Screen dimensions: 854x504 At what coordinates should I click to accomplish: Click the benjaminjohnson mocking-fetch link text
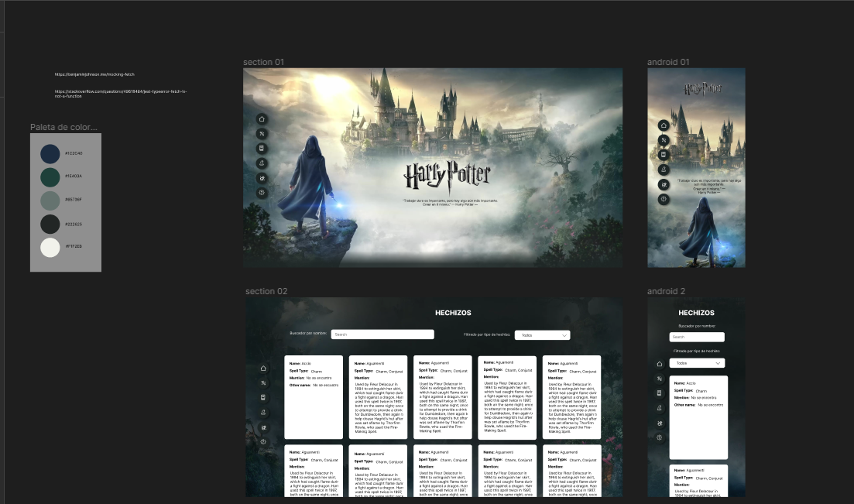(94, 74)
